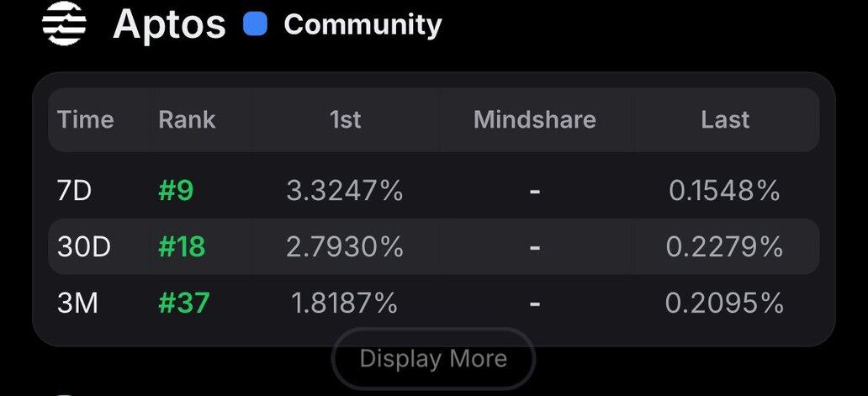Click the 0.1548% last value

click(x=725, y=191)
